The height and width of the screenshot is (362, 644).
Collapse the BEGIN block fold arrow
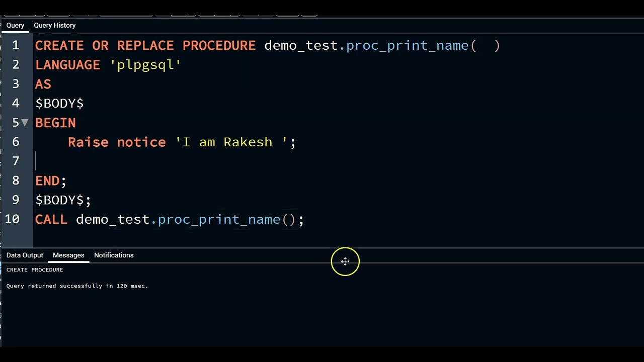[x=25, y=123]
